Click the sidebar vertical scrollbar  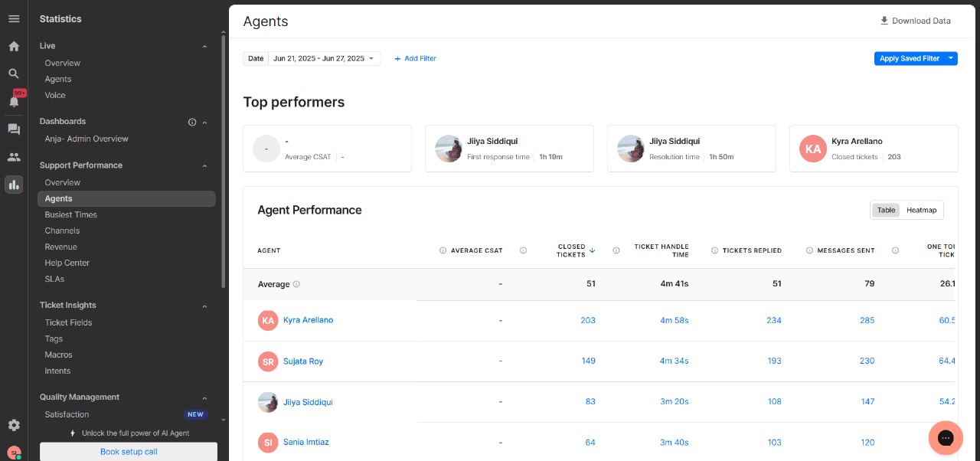click(x=224, y=161)
